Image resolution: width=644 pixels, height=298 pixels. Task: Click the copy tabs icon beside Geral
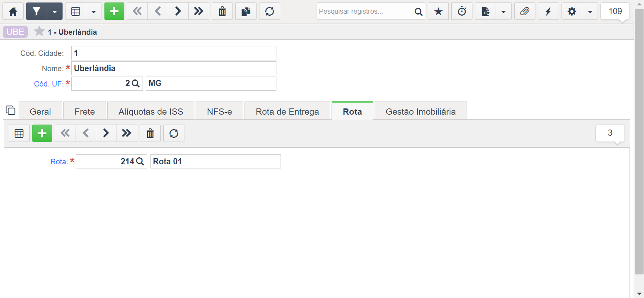tap(10, 110)
